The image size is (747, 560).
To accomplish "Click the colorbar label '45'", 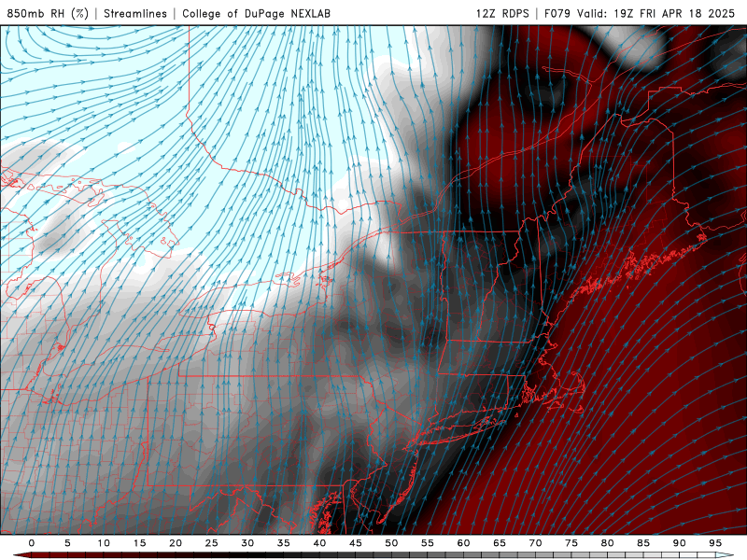I will pos(356,543).
